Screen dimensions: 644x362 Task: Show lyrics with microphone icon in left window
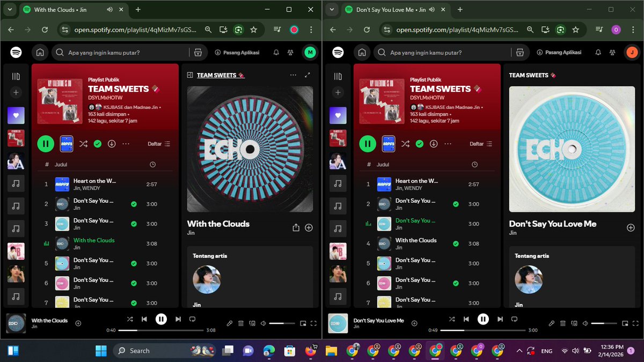[x=229, y=323]
